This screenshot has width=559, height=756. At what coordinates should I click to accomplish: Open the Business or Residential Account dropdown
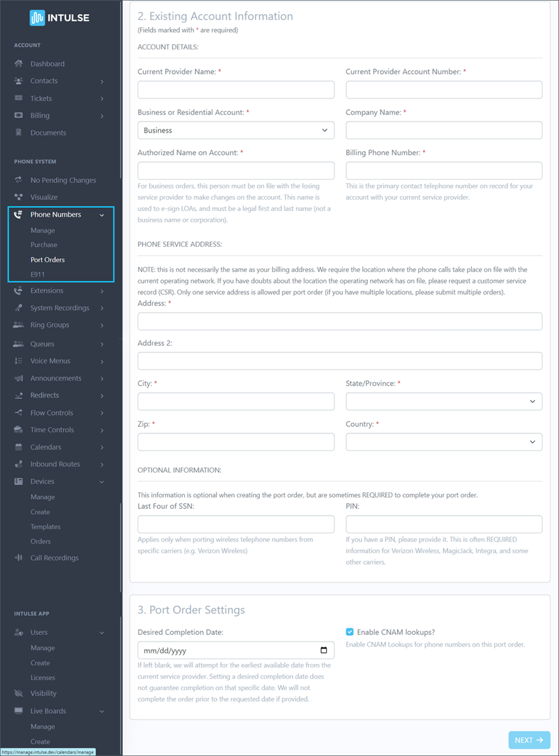(236, 131)
